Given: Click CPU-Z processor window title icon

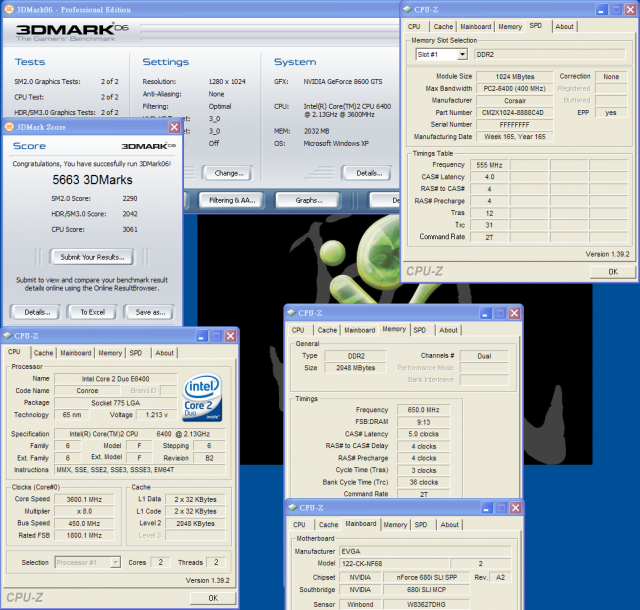Looking at the screenshot, I should [x=7, y=335].
